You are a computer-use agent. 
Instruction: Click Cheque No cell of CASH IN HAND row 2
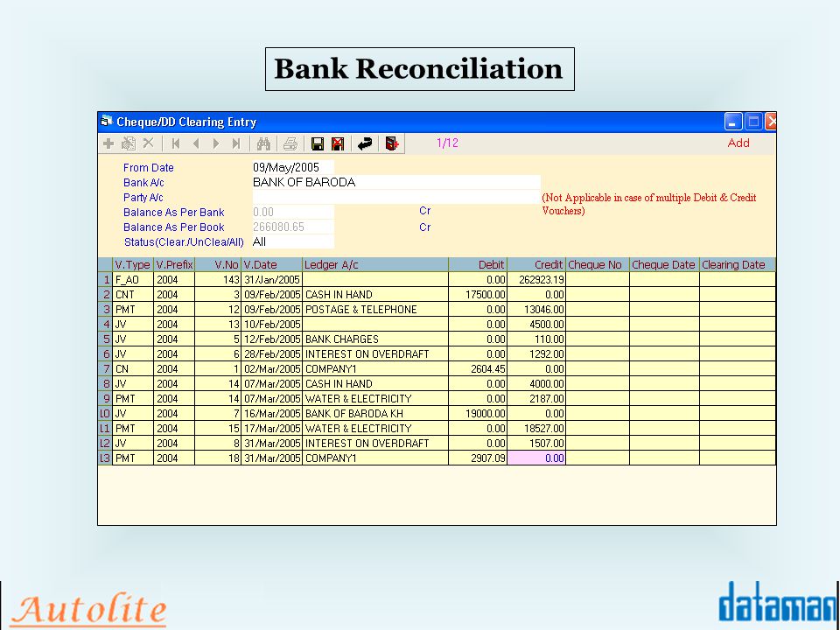598,295
